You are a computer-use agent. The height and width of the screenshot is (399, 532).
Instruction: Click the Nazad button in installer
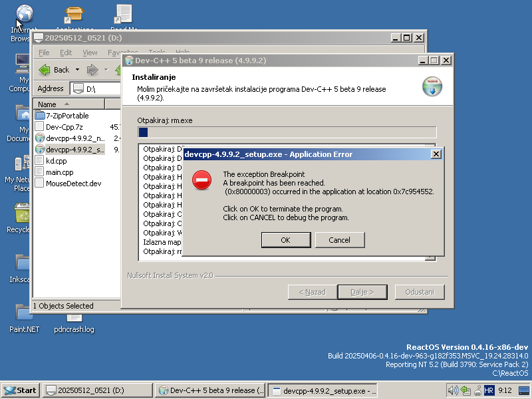312,292
